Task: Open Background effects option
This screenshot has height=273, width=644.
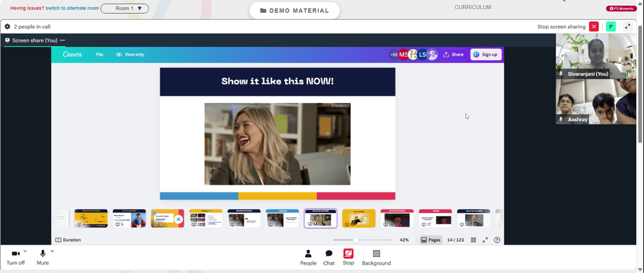Action: pyautogui.click(x=376, y=258)
